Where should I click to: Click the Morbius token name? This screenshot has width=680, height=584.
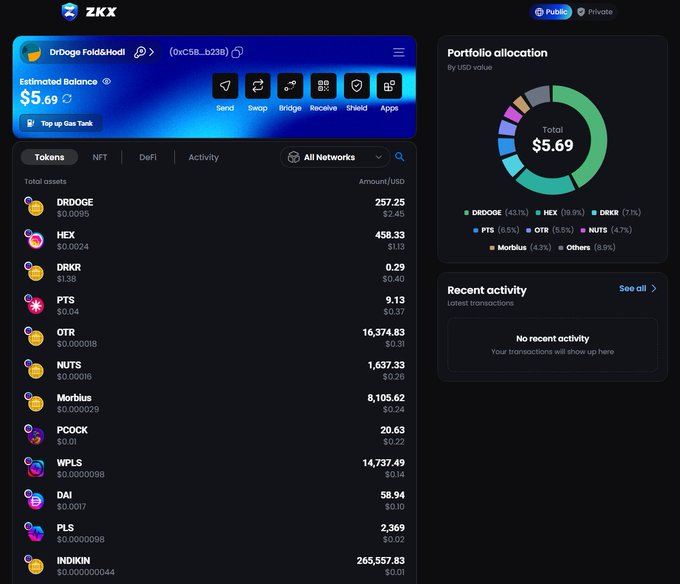coord(74,398)
